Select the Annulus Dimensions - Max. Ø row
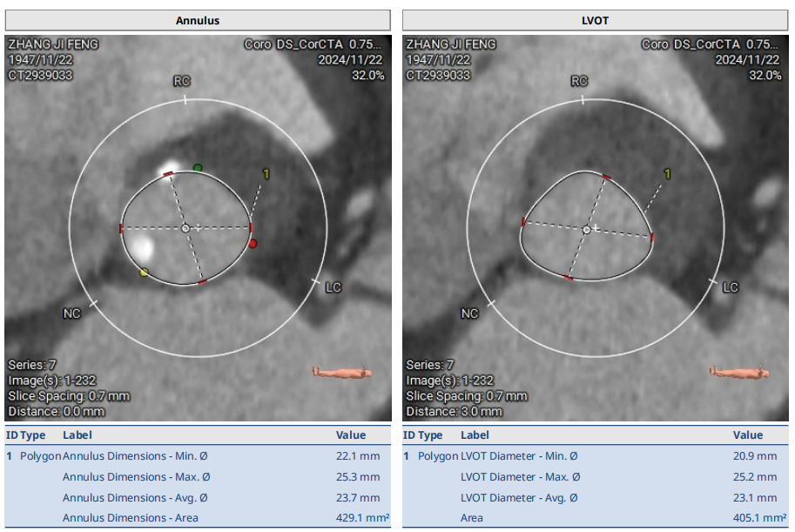 tap(198, 476)
